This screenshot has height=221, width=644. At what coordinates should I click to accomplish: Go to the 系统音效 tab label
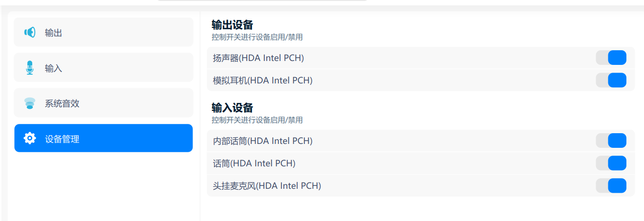pos(62,103)
